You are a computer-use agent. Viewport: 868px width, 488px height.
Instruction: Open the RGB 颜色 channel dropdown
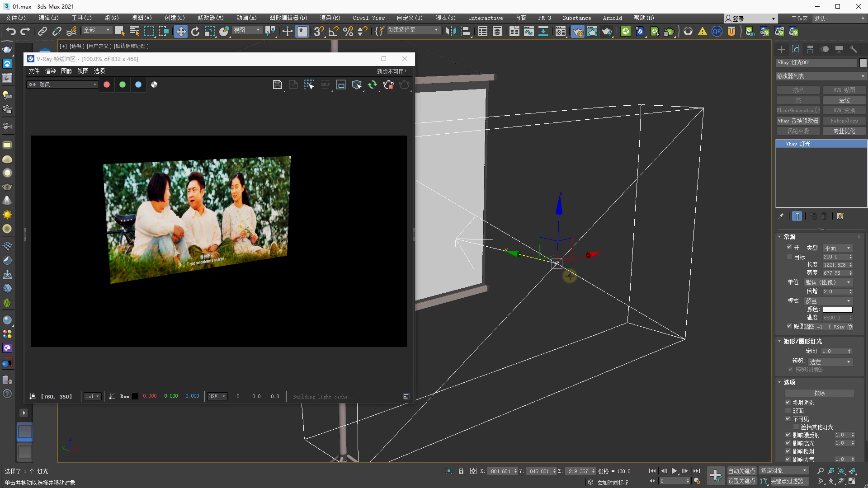tap(62, 84)
